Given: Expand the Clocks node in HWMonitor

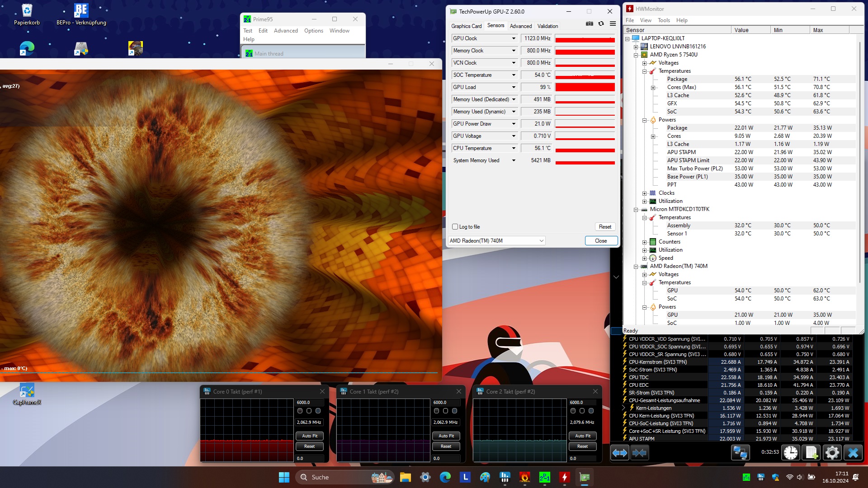Looking at the screenshot, I should tap(645, 193).
